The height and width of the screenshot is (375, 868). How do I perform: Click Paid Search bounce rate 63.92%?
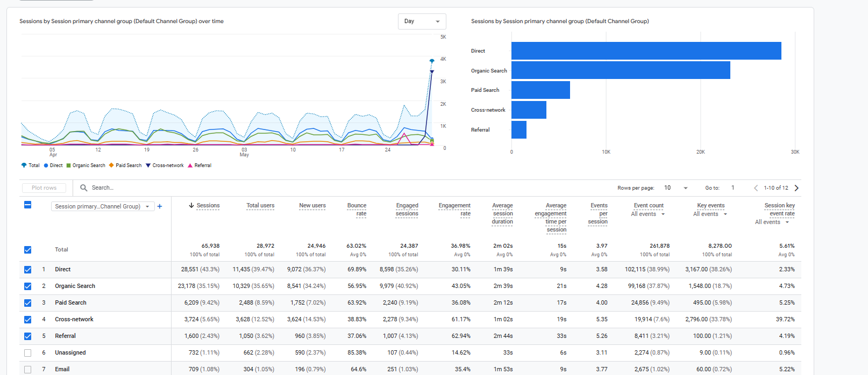tap(357, 303)
